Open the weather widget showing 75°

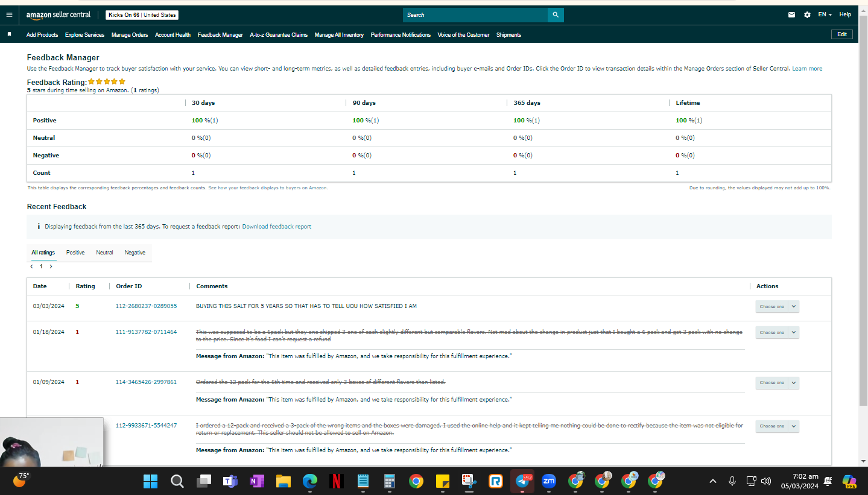[22, 481]
